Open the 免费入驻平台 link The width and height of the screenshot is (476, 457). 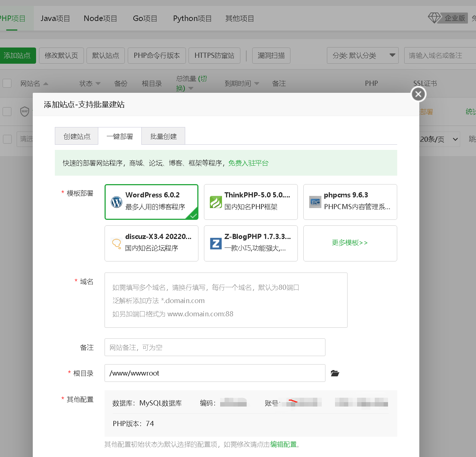point(248,163)
